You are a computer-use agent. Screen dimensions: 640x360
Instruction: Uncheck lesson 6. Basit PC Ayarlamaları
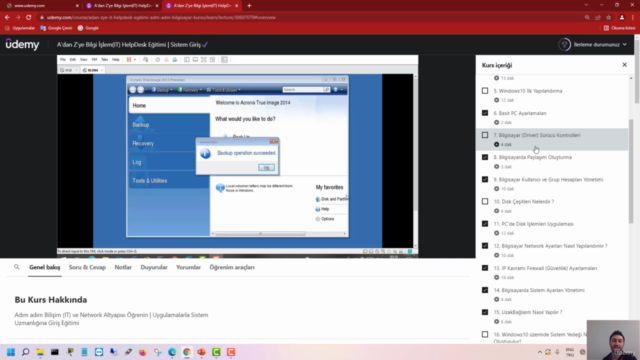(x=485, y=113)
